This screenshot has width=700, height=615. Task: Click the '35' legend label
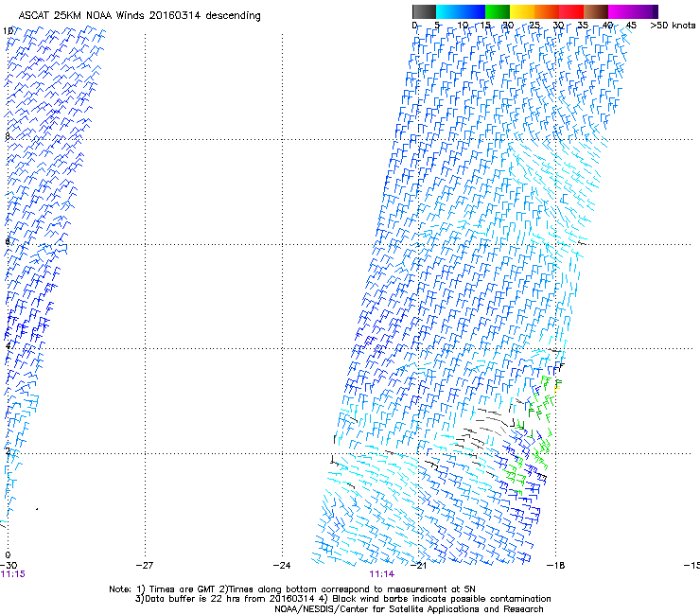[x=583, y=25]
